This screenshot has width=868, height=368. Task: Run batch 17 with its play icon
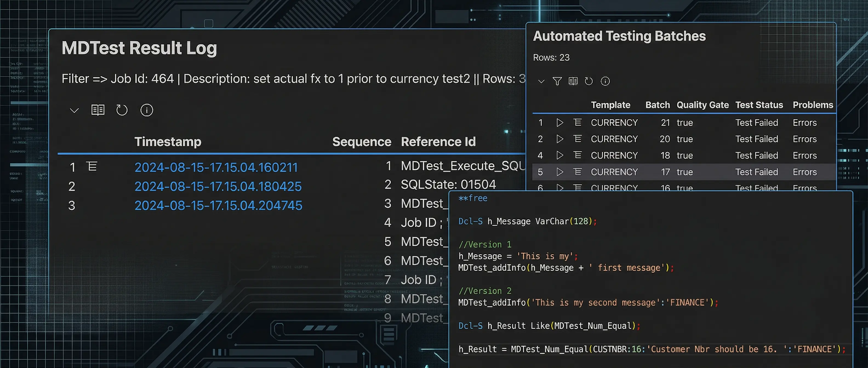[x=560, y=172]
